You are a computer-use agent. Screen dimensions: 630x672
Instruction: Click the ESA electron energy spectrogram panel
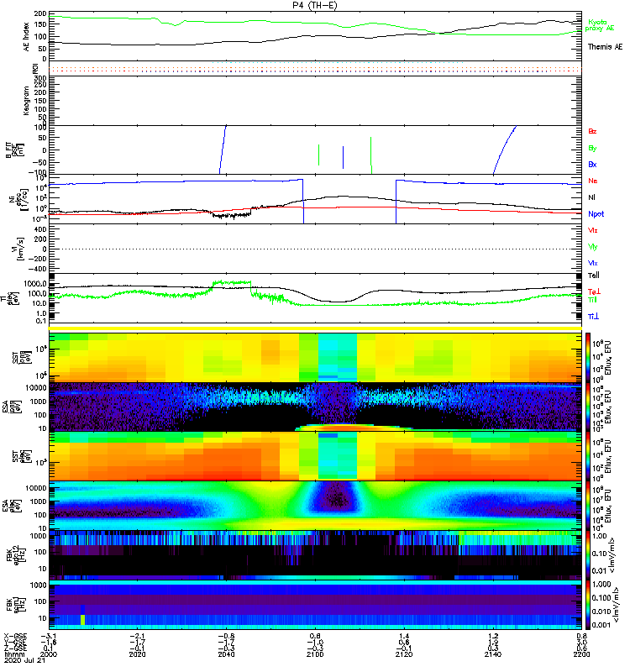point(316,506)
